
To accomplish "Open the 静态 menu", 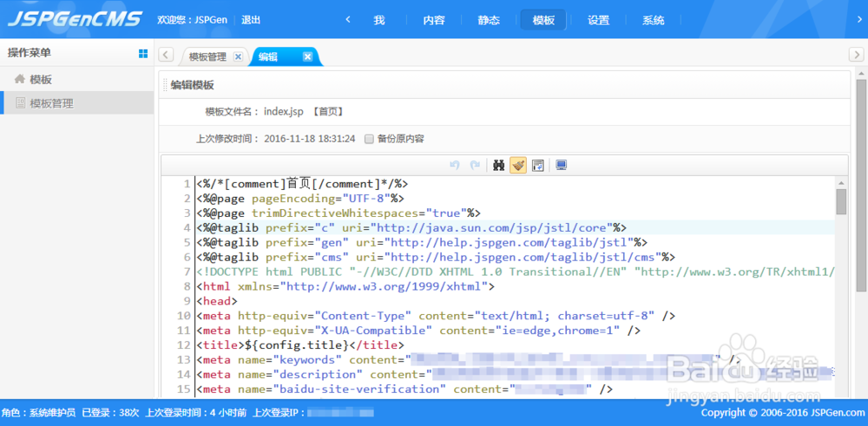I will tap(489, 21).
